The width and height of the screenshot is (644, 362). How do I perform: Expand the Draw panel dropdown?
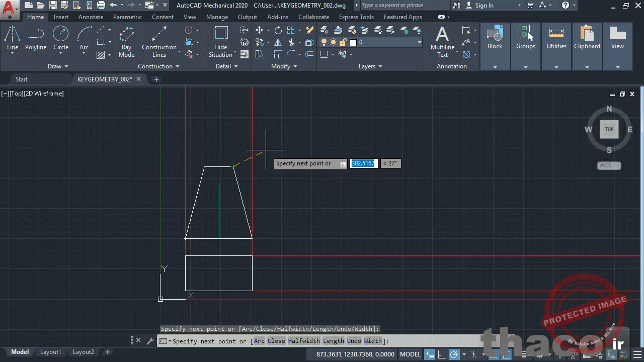click(58, 66)
